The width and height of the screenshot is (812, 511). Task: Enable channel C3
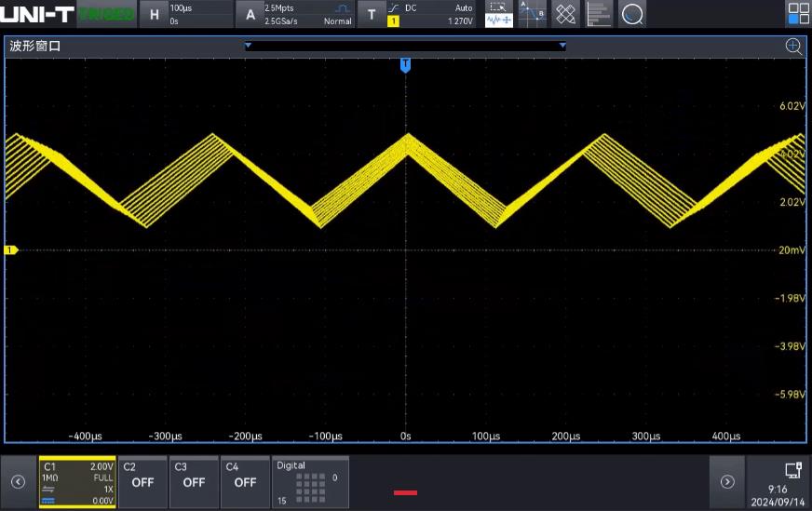click(x=194, y=482)
